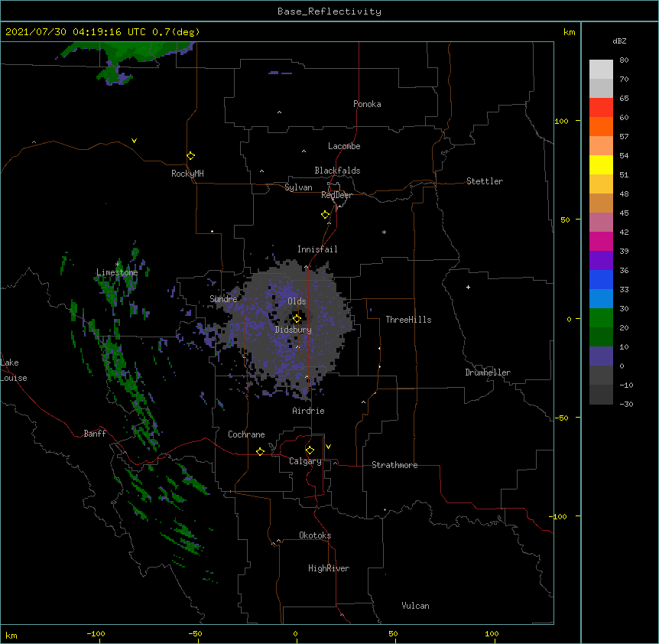Click the yellow diamond marker beside RockyMH
The height and width of the screenshot is (644, 659).
point(191,156)
